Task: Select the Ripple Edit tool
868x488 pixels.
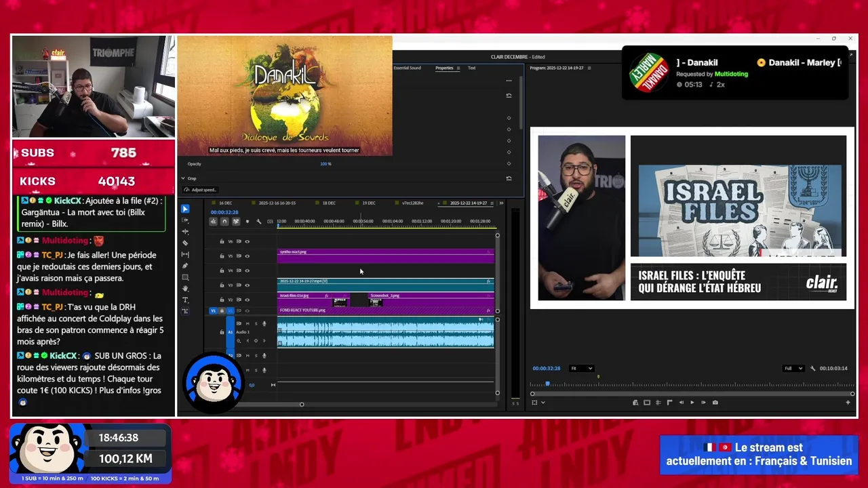Action: 185,232
